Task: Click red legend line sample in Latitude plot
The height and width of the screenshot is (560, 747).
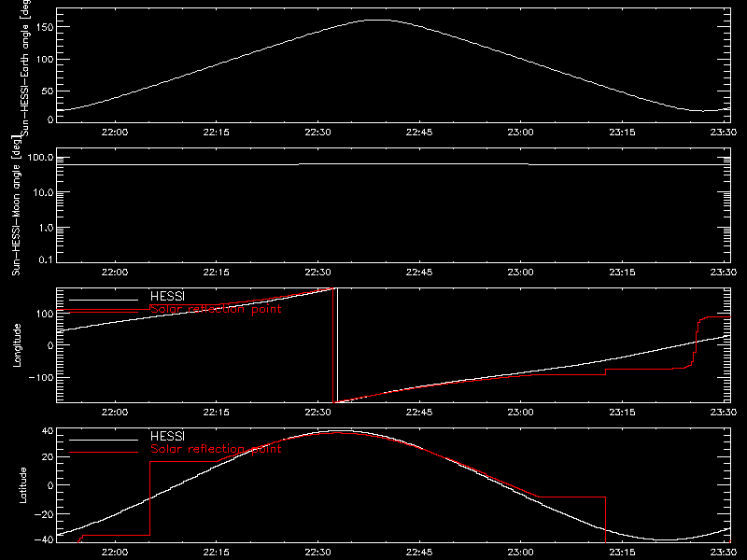Action: 104,453
